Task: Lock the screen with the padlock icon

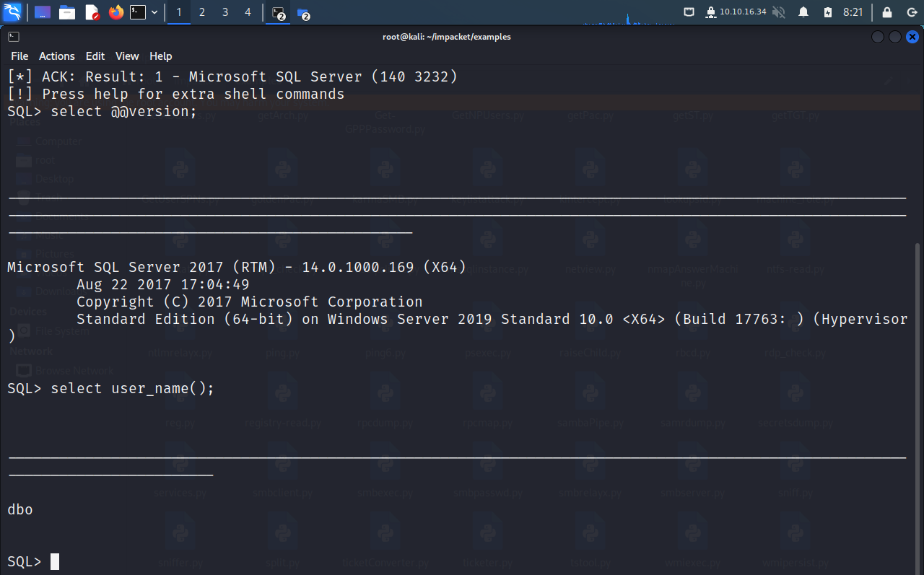Action: click(x=887, y=12)
